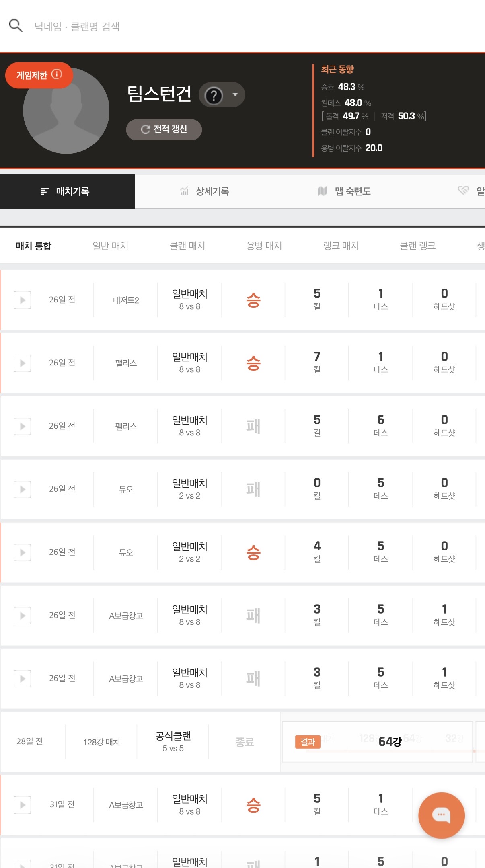Play the 데저트2 match replay
The image size is (485, 868).
point(23,300)
